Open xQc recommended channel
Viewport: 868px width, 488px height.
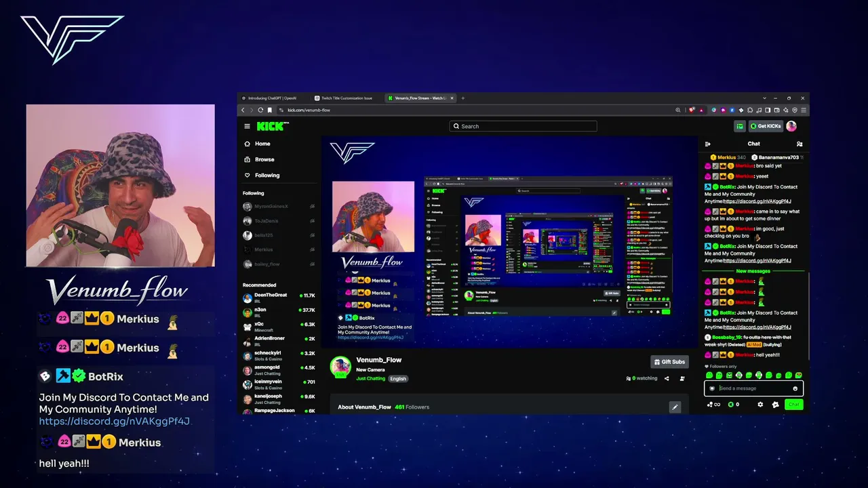click(279, 326)
